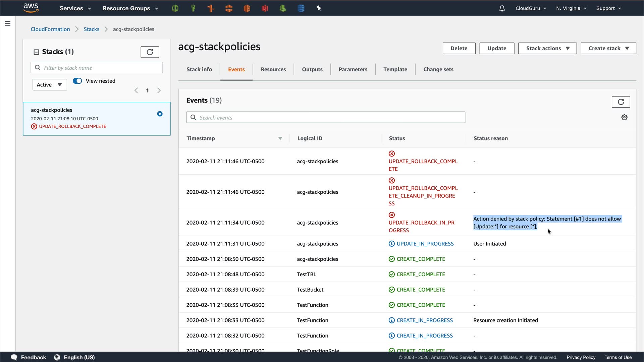
Task: Expand the Create stack dropdown
Action: tap(608, 48)
